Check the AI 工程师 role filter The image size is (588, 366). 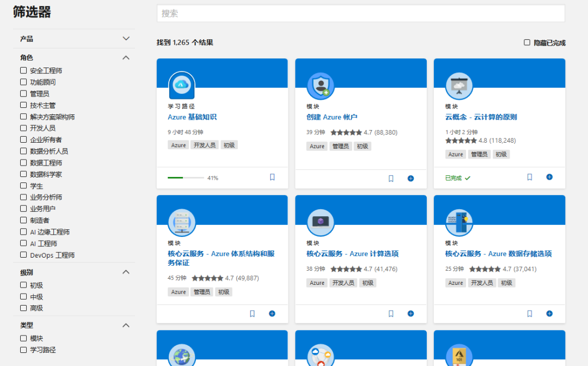pos(23,243)
